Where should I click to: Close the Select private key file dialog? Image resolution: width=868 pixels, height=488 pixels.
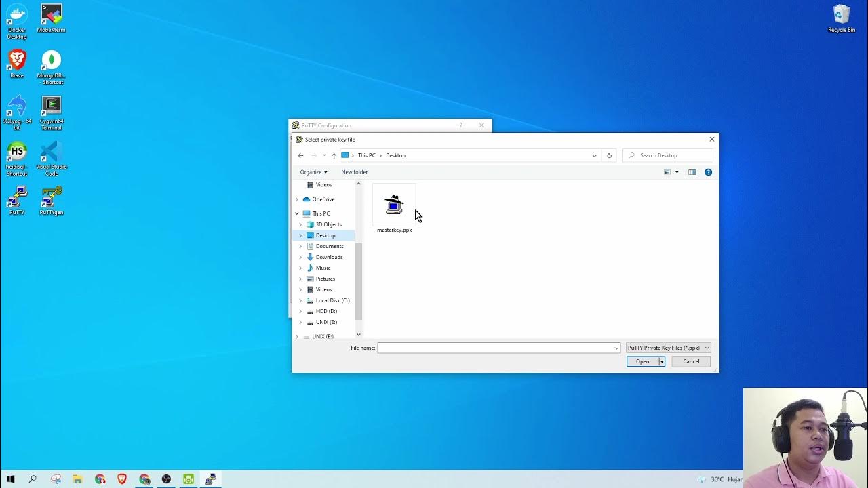tap(711, 139)
